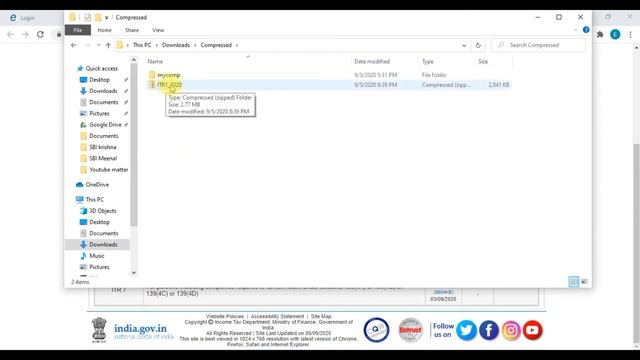Click sidebar scroll up arrow
The image size is (640, 360).
click(133, 60)
